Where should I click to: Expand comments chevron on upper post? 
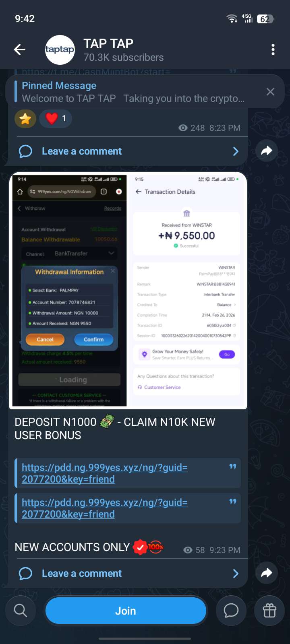(x=236, y=151)
